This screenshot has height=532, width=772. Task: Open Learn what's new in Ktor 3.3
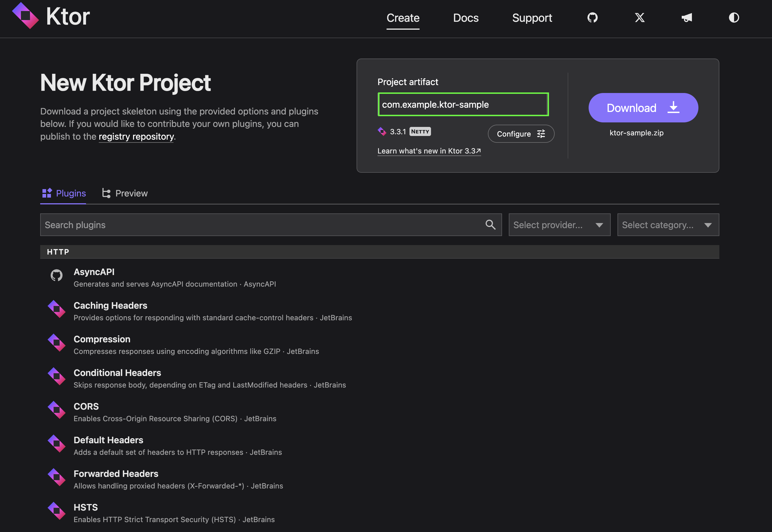coord(429,151)
